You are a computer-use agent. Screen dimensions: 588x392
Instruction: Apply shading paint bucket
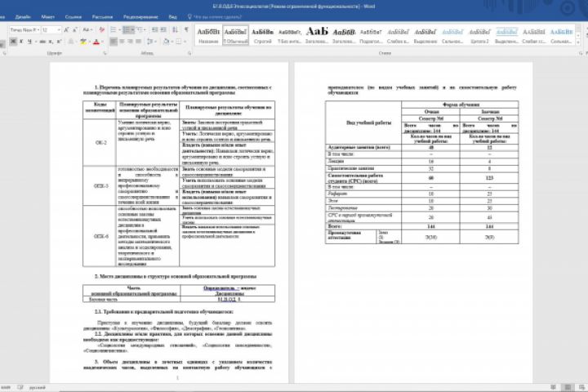(x=166, y=42)
